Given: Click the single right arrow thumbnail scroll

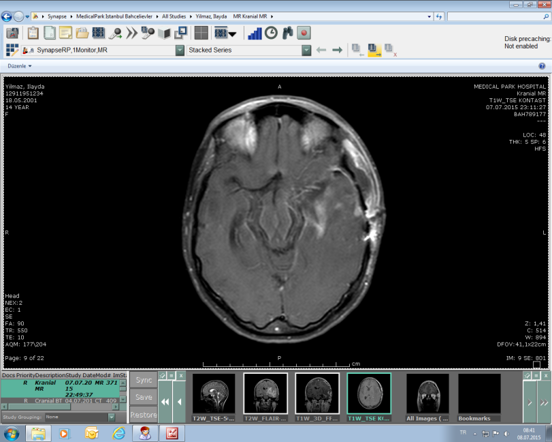Looking at the screenshot, I should coord(530,402).
